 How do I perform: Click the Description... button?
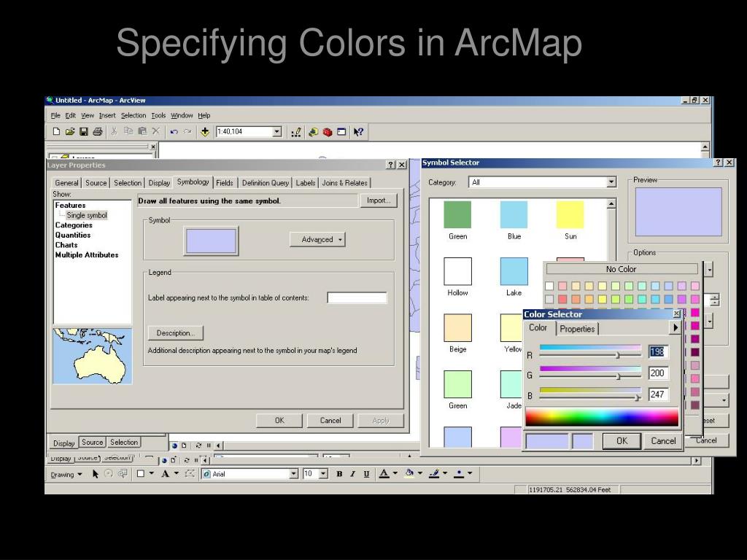176,332
